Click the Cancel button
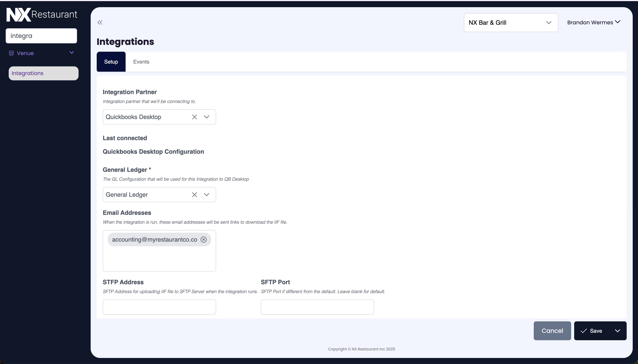The width and height of the screenshot is (638, 364). point(552,331)
